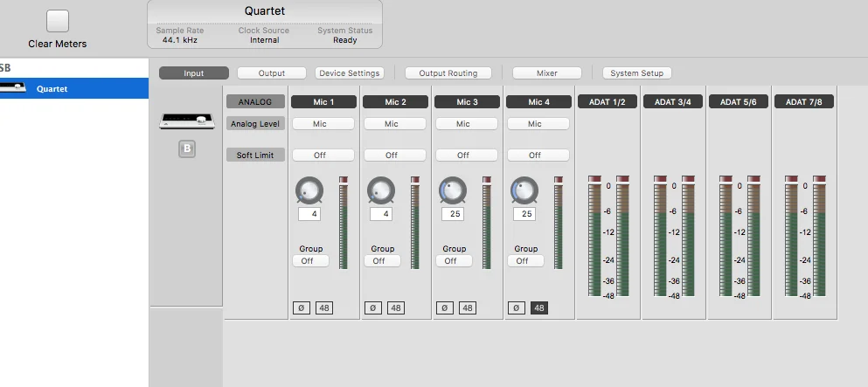Viewport: 868px width, 387px height.
Task: Click the Mic 1 channel label
Action: coord(323,101)
